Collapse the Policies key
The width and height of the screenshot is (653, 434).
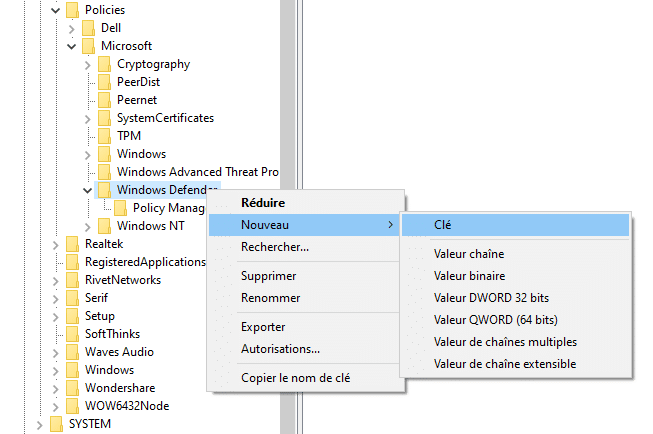pos(55,10)
